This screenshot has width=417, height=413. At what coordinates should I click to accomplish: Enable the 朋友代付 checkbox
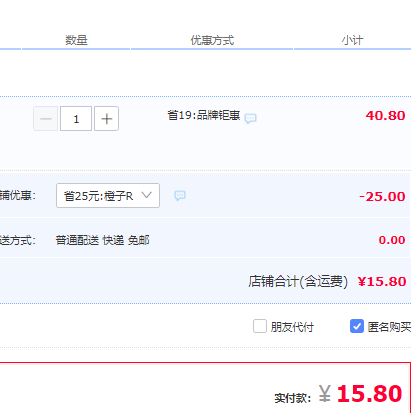260,326
